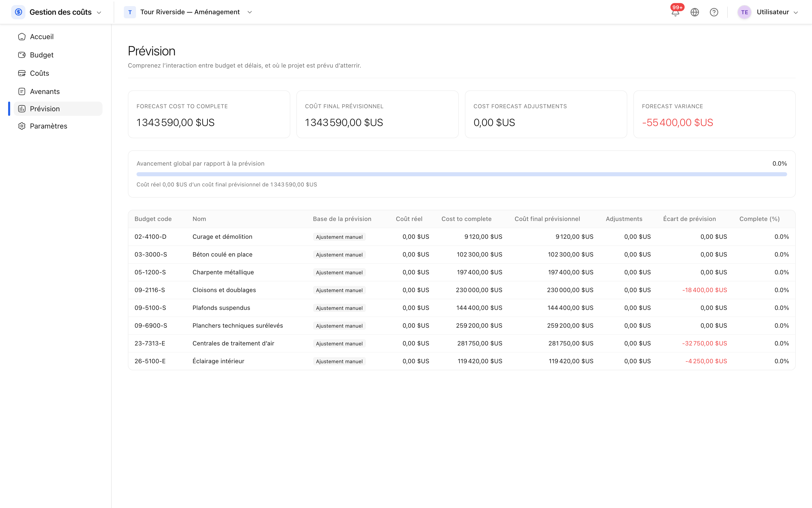Click the Gestion des coûts dollar logo icon
Viewport: 812px width, 508px height.
19,12
